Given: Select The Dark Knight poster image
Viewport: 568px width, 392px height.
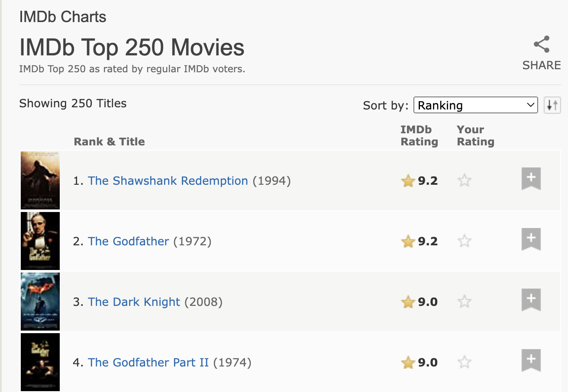Looking at the screenshot, I should (x=40, y=302).
